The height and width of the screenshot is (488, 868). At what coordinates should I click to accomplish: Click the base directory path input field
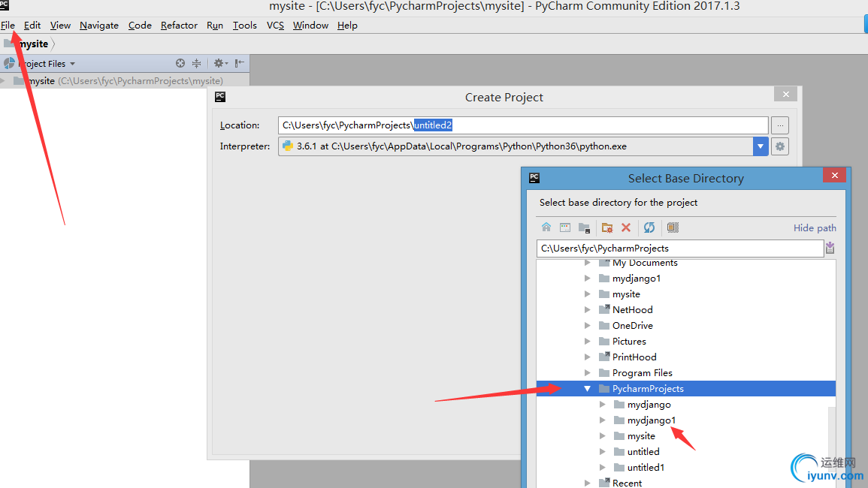(680, 249)
